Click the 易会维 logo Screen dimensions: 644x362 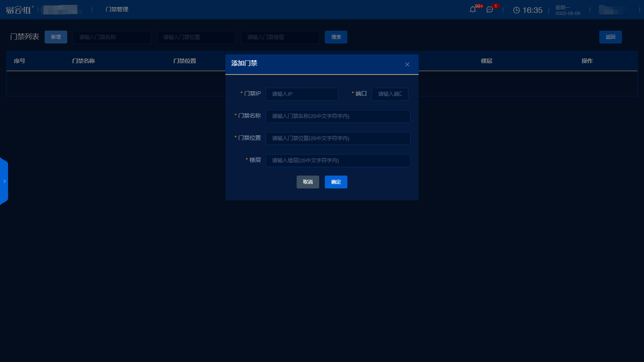coord(19,10)
